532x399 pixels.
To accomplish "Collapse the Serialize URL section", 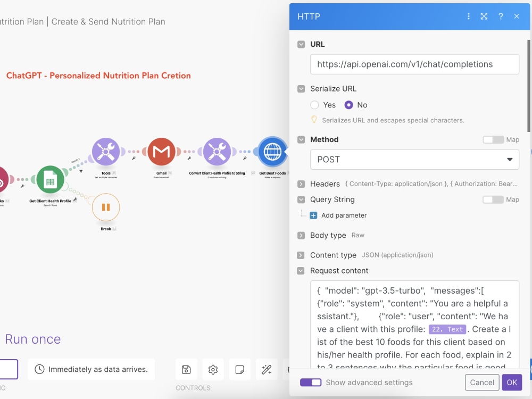I will (301, 89).
